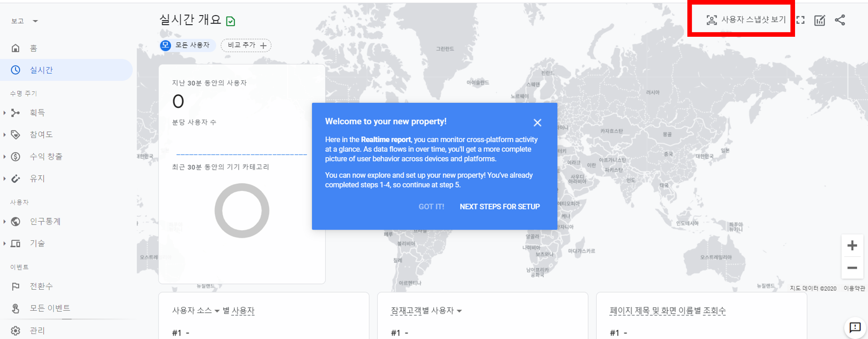Click the 비교 추가 button
Image resolution: width=868 pixels, height=339 pixels.
tap(246, 45)
